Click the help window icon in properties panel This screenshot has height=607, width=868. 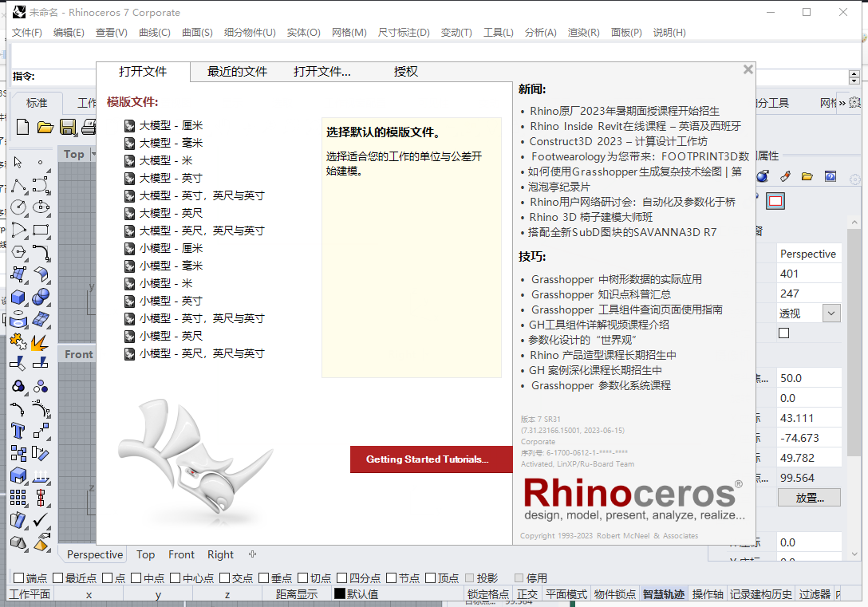tap(831, 176)
